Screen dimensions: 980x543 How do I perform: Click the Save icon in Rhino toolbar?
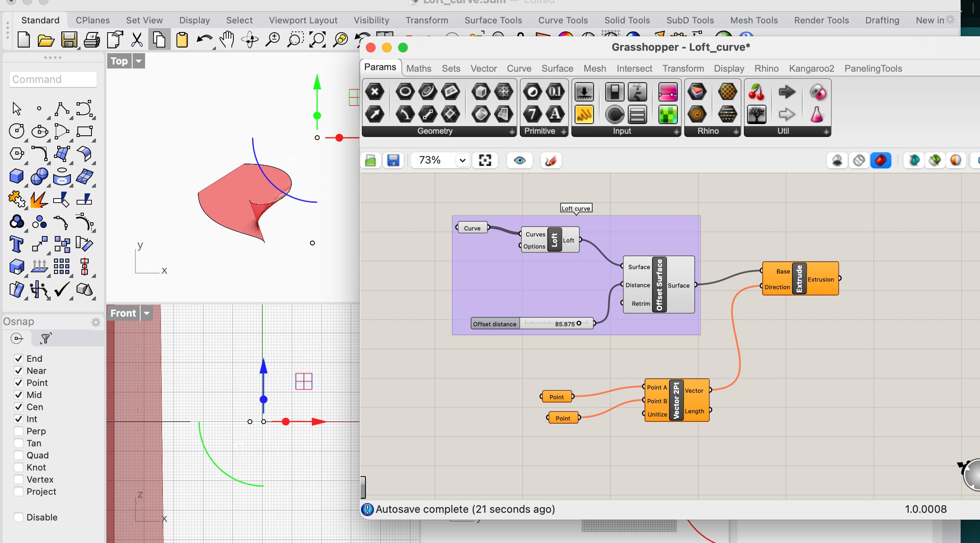tap(69, 40)
